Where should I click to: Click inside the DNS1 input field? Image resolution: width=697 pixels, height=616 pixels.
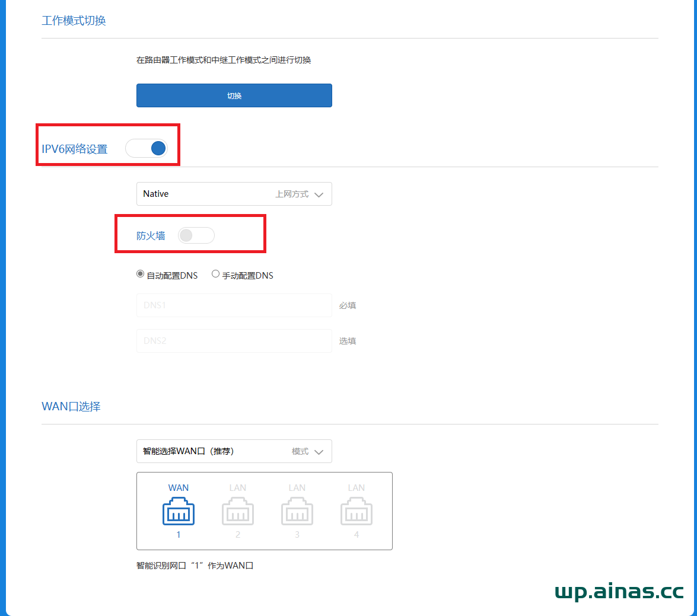(x=234, y=305)
